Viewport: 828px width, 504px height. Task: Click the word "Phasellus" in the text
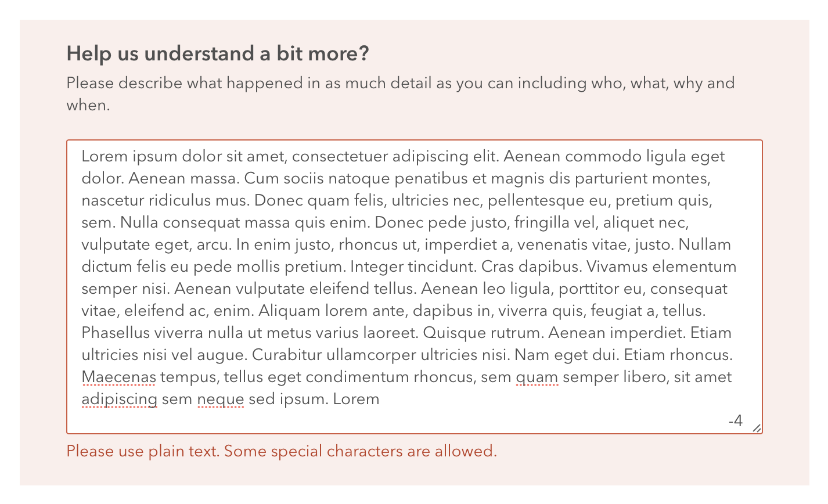[116, 333]
